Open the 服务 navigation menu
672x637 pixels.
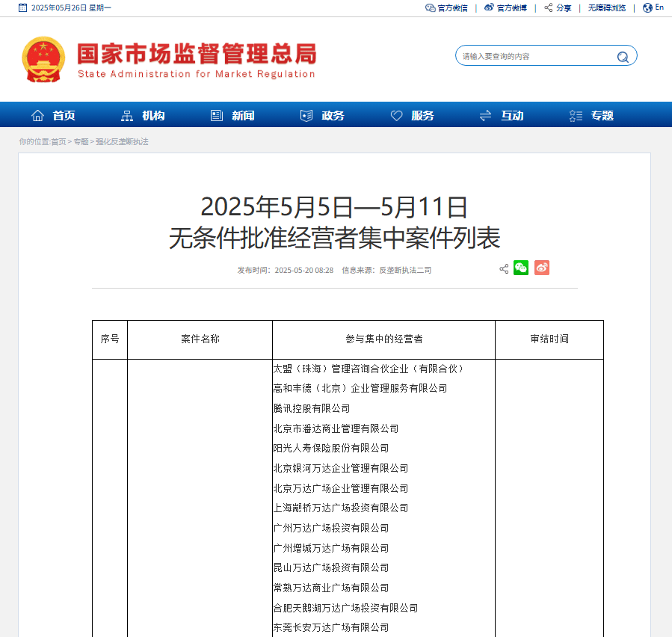pyautogui.click(x=412, y=115)
